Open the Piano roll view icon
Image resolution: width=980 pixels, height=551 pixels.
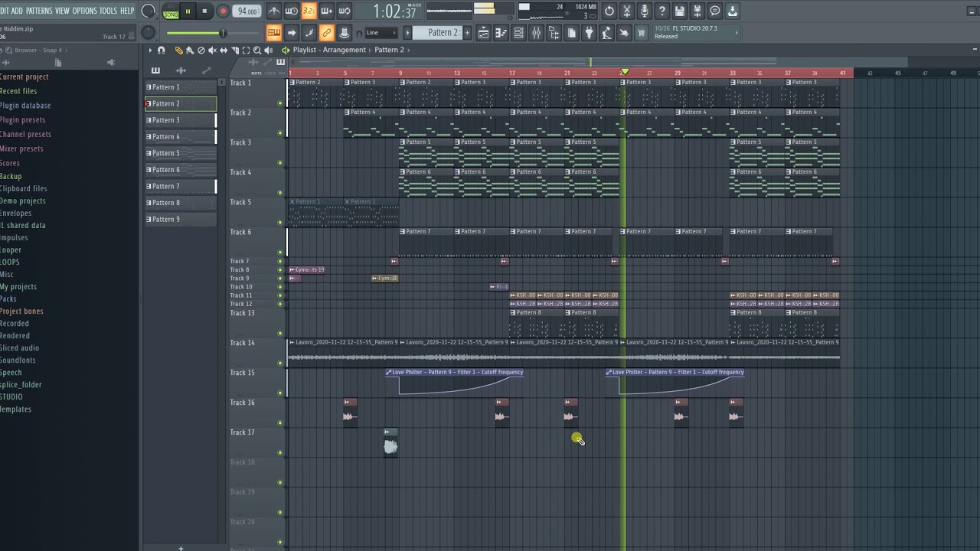[501, 33]
